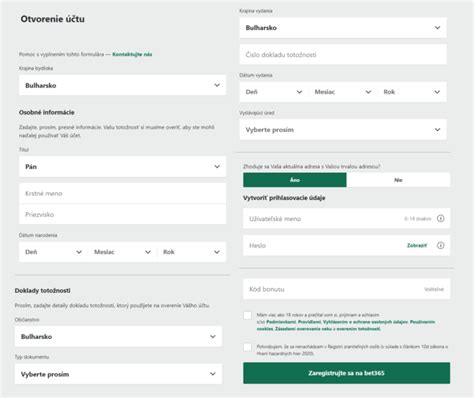Open issue date Mesiac dropdown
The width and height of the screenshot is (474, 398).
tap(343, 92)
